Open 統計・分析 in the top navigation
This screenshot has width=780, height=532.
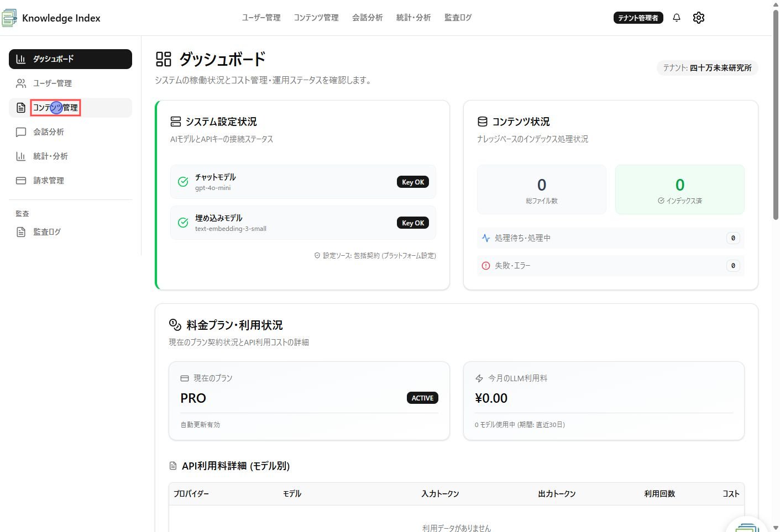[x=413, y=18]
